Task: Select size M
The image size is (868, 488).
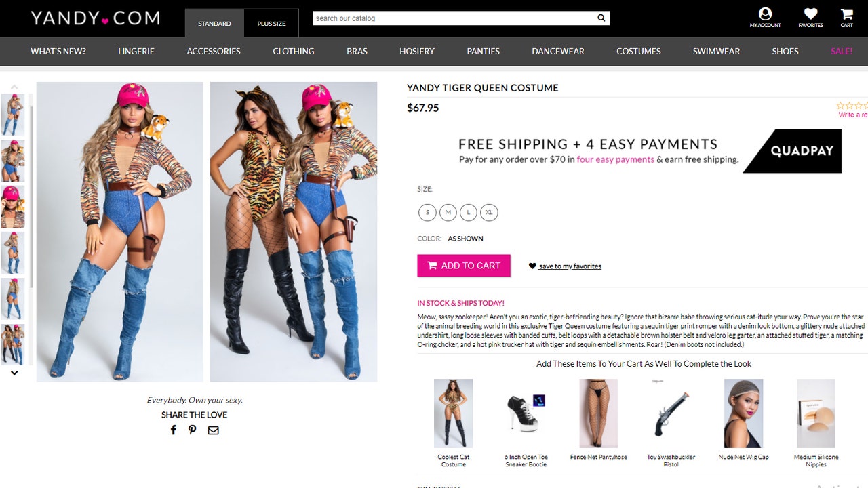Action: [448, 212]
